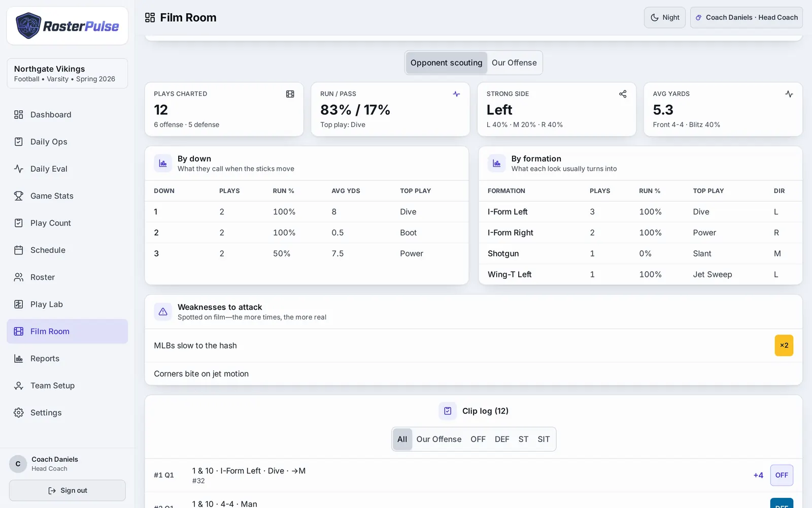Switch to Opponent scouting view
The width and height of the screenshot is (812, 508).
tap(447, 63)
